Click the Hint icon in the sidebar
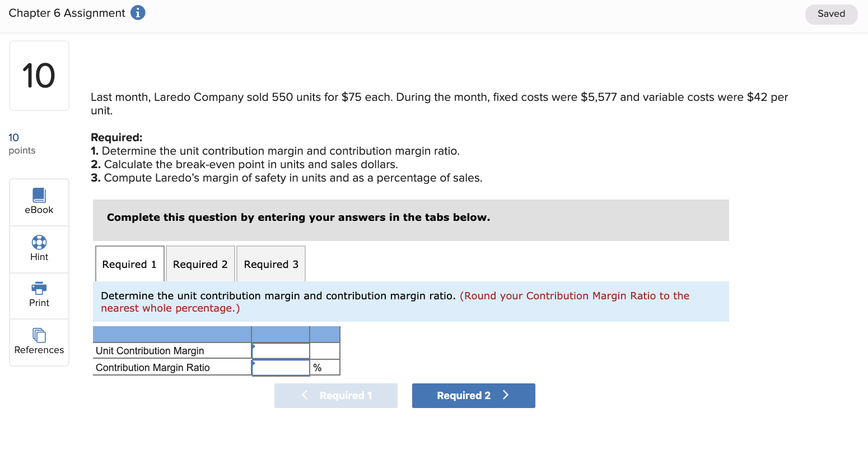The height and width of the screenshot is (454, 868). tap(39, 249)
